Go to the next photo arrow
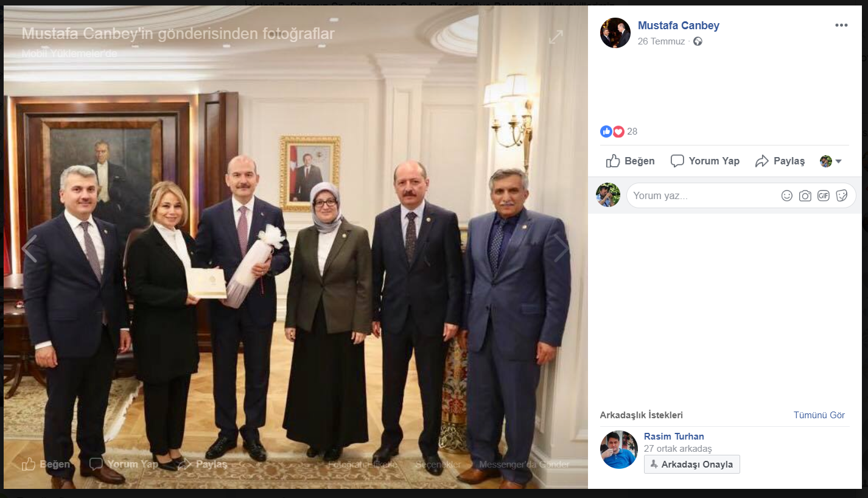Screen dimensions: 868x498 561,248
